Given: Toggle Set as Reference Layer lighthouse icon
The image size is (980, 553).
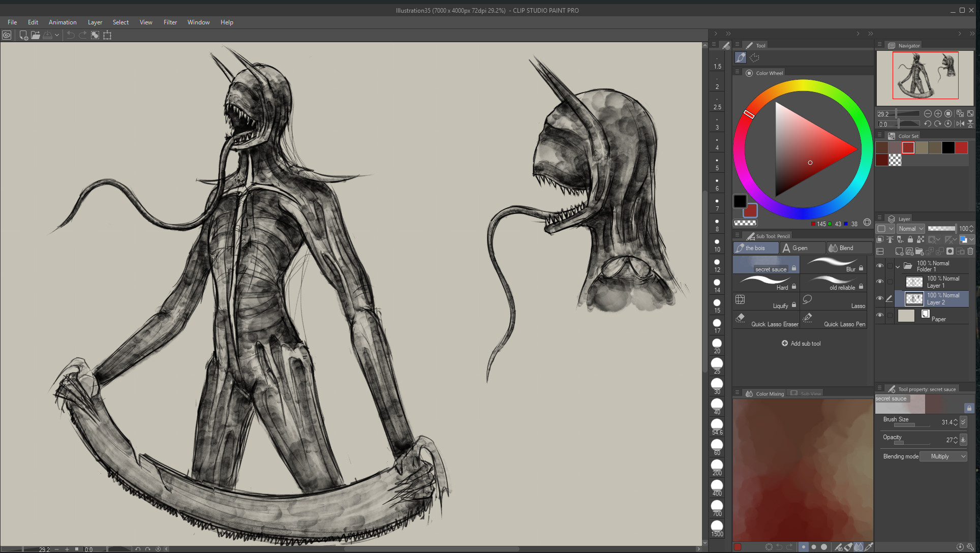Looking at the screenshot, I should click(890, 239).
